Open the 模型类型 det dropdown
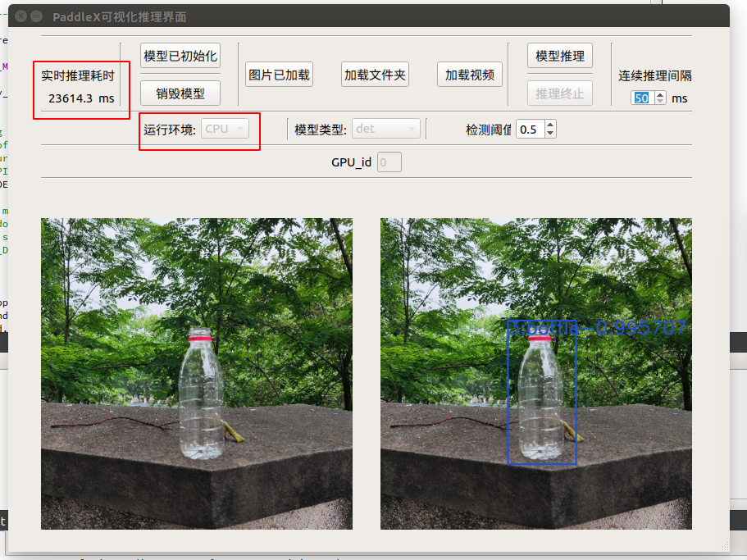The image size is (747, 560). tap(386, 129)
